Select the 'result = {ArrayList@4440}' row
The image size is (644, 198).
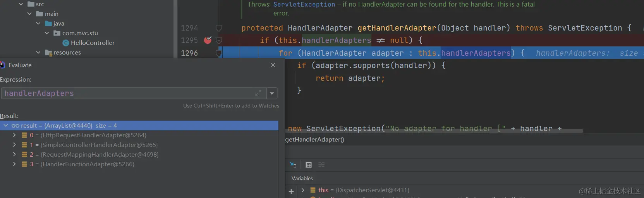139,125
